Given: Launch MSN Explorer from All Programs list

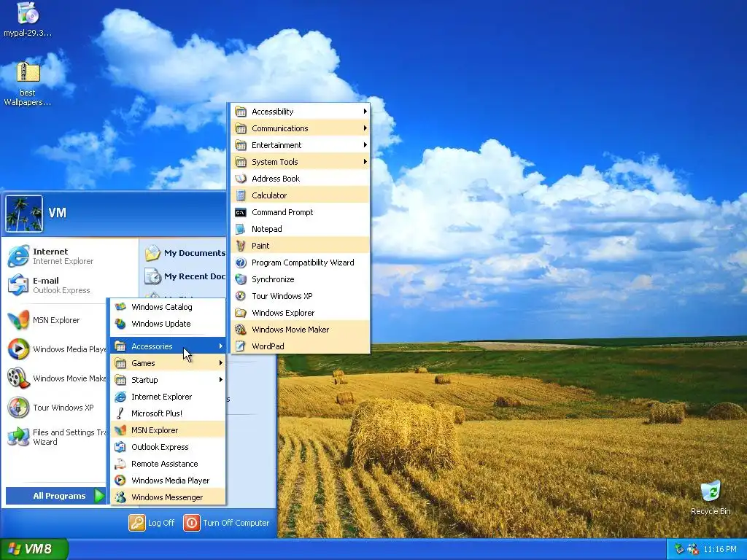Looking at the screenshot, I should click(x=168, y=430).
